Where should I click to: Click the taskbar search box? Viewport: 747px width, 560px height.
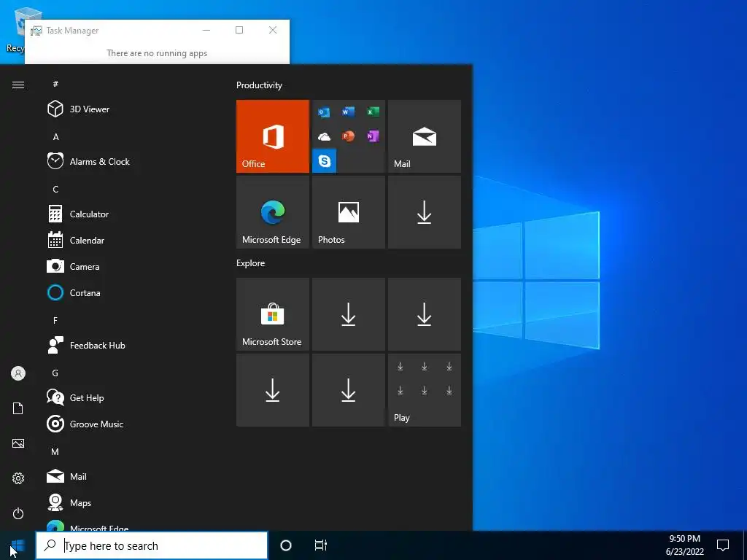click(152, 545)
